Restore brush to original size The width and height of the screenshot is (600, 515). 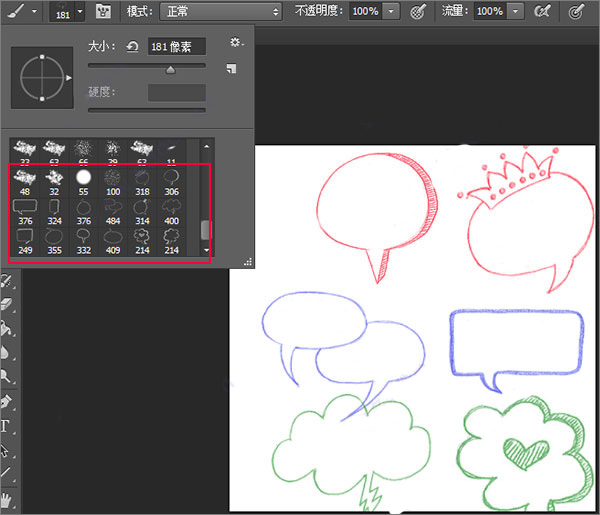pos(132,46)
